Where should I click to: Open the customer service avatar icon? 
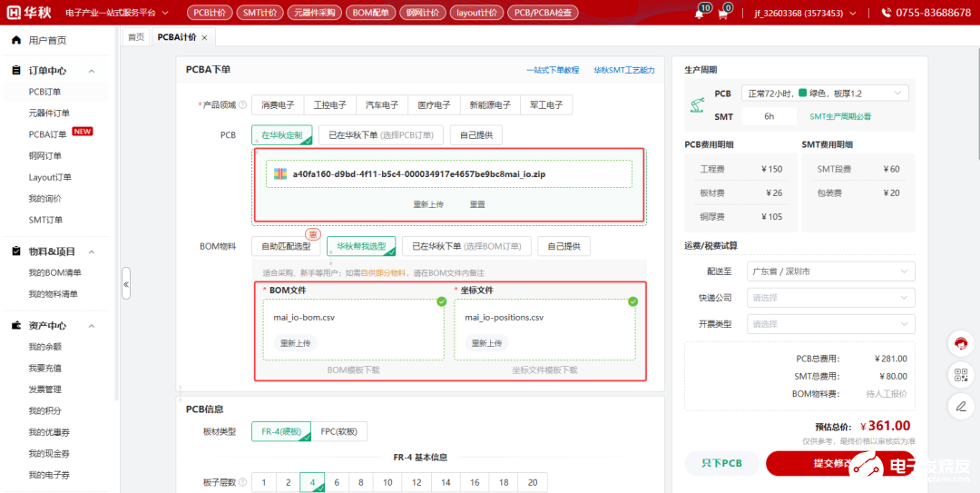pos(961,344)
